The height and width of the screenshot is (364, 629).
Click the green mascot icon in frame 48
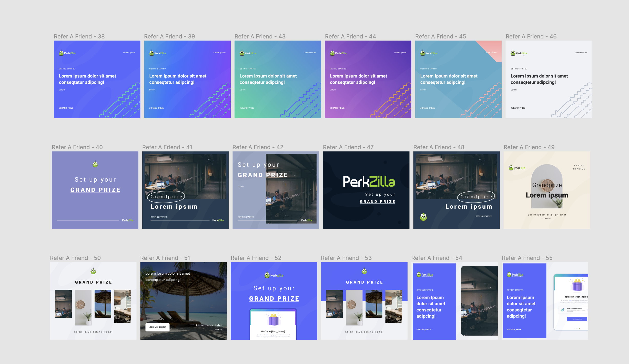423,217
